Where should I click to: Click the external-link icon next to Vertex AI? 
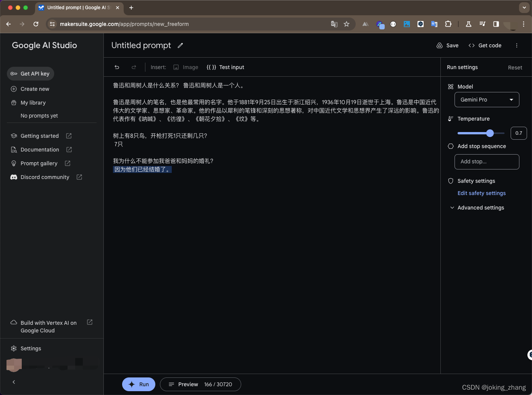90,322
